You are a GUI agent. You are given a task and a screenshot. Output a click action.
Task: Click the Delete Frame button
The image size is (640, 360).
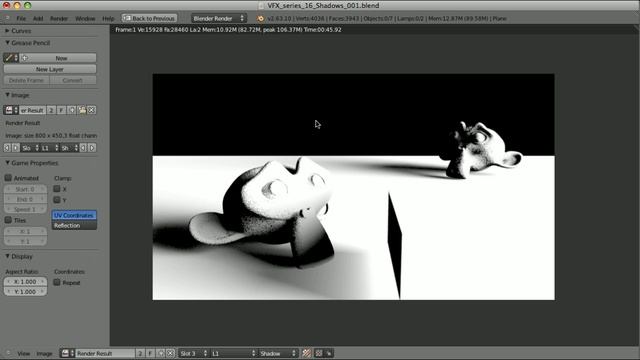coord(27,80)
